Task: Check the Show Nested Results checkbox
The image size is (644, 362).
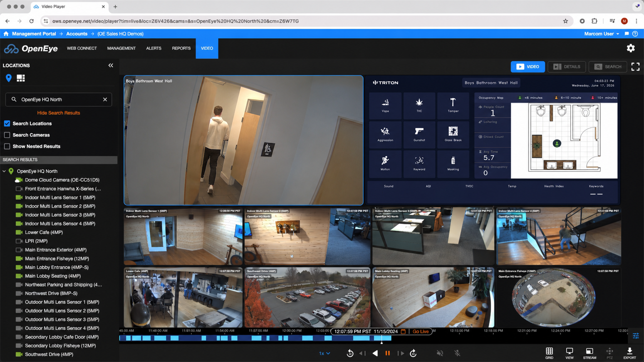Action: point(7,146)
